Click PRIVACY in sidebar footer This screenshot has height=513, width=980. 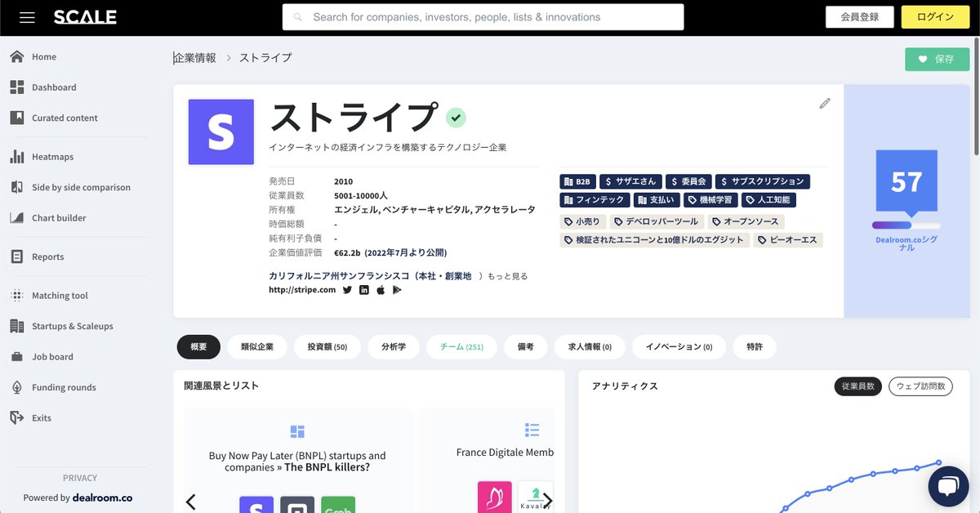(80, 478)
